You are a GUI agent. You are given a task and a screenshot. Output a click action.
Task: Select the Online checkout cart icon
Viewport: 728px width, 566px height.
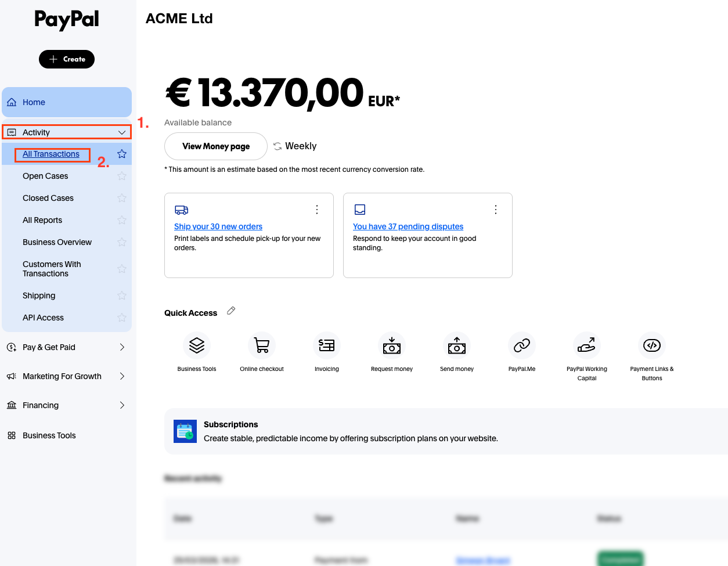[262, 345]
